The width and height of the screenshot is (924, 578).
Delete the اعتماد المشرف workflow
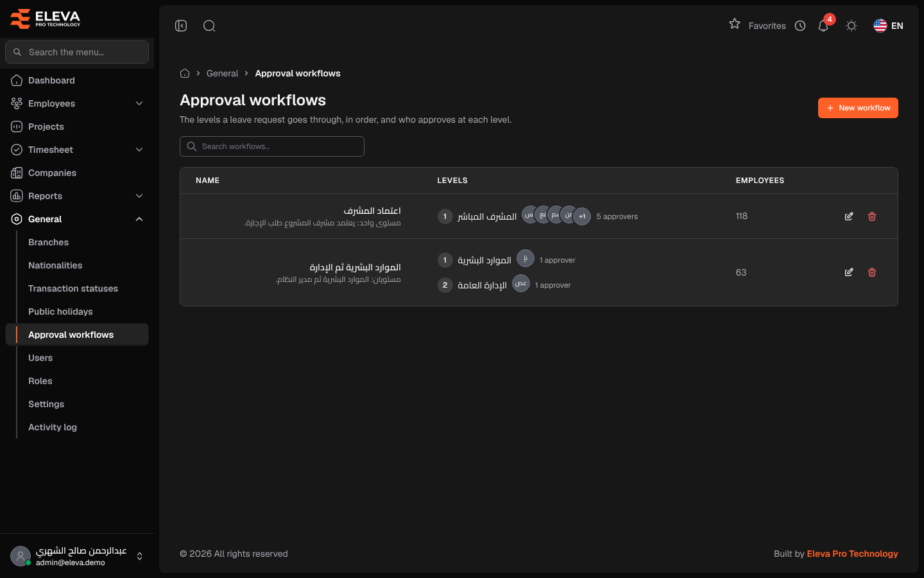(872, 216)
